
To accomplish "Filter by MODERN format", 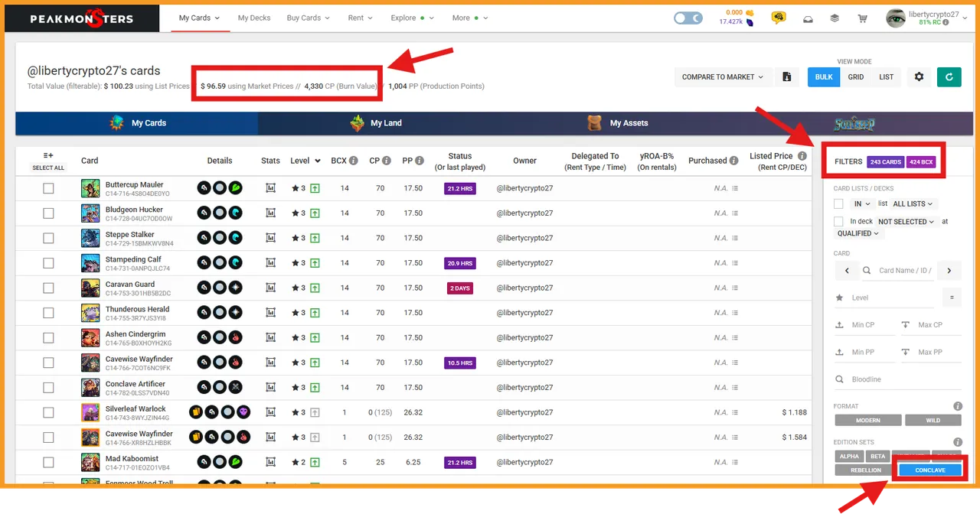I will coord(868,420).
